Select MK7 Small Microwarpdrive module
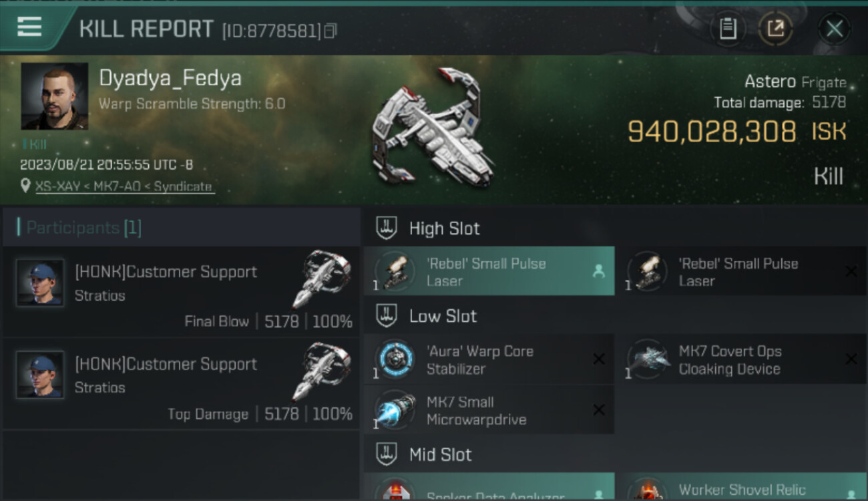Image resolution: width=868 pixels, height=501 pixels. click(489, 410)
